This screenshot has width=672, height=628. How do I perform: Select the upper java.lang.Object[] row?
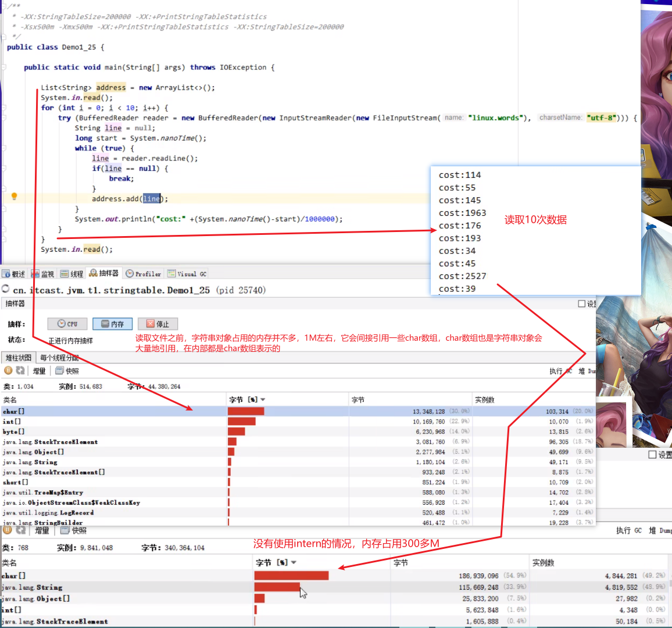click(298, 452)
